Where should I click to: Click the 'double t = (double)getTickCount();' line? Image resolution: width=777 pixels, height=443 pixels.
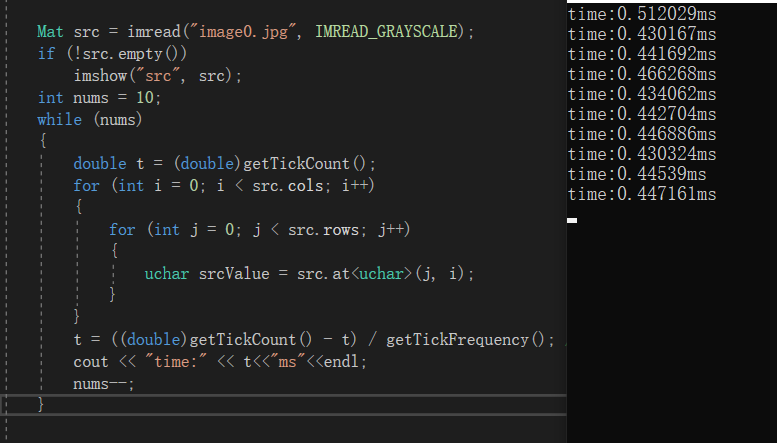[224, 164]
